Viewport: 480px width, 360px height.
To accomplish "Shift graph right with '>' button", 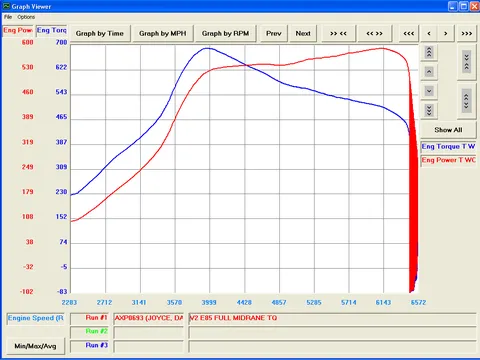I will tap(446, 33).
